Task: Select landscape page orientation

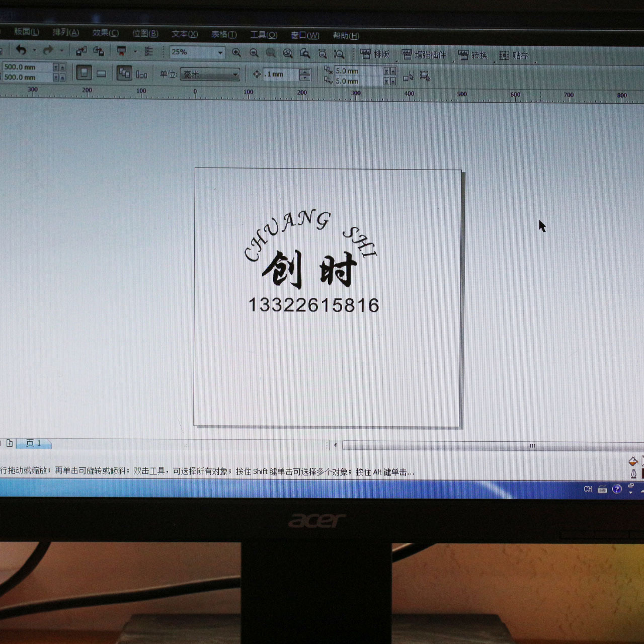Action: tap(101, 74)
